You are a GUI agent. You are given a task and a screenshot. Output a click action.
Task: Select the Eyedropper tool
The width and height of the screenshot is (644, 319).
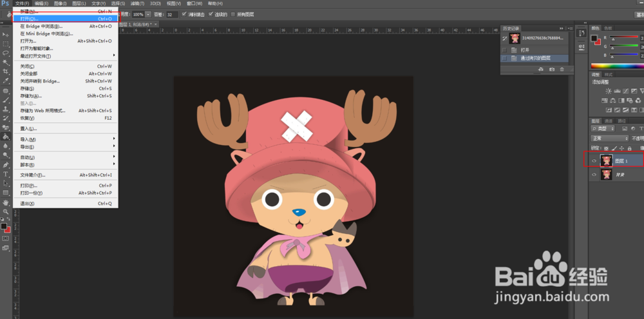click(6, 81)
